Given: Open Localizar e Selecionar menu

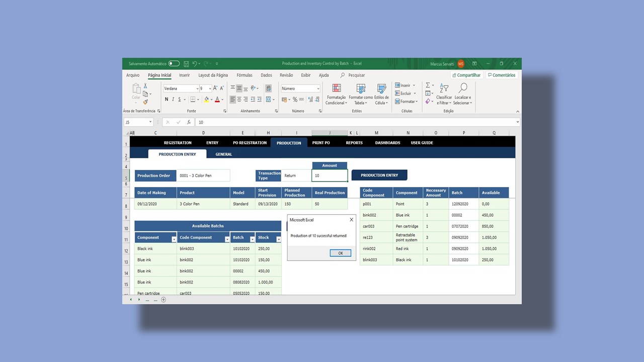Looking at the screenshot, I should coord(462,95).
